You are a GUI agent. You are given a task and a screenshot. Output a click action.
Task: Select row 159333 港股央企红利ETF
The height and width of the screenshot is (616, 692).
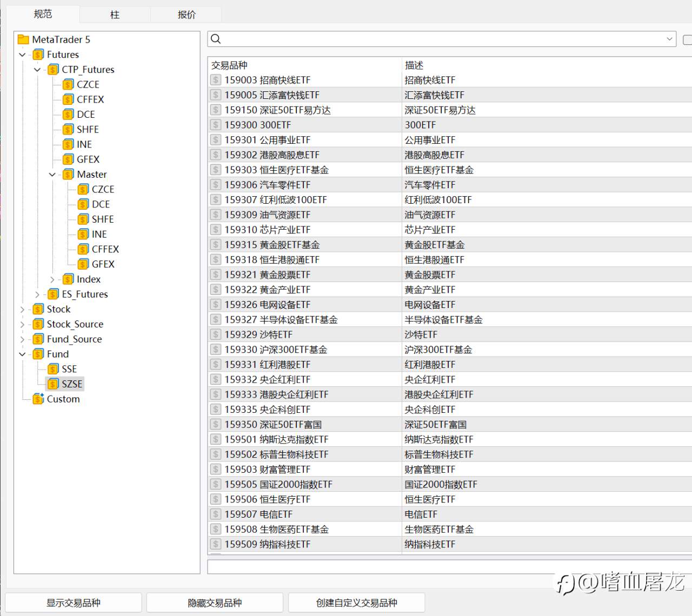(450, 394)
